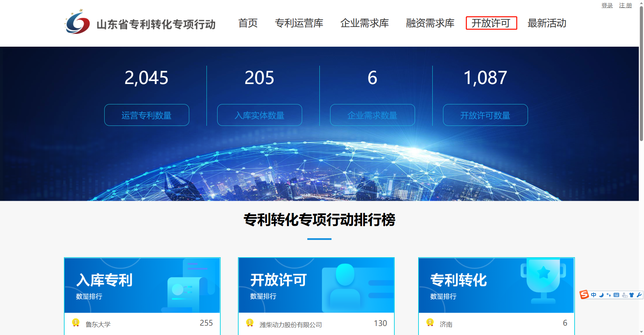Open IME skin shirt icon

click(x=632, y=295)
